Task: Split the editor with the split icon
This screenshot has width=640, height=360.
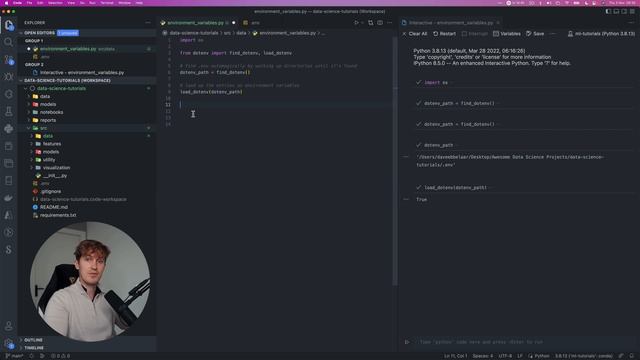Action: 380,23
